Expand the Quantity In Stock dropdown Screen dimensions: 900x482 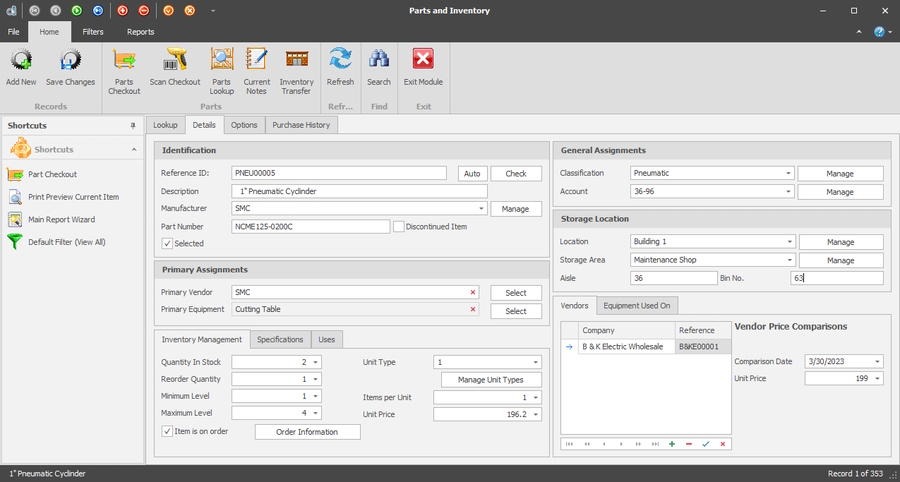click(315, 363)
